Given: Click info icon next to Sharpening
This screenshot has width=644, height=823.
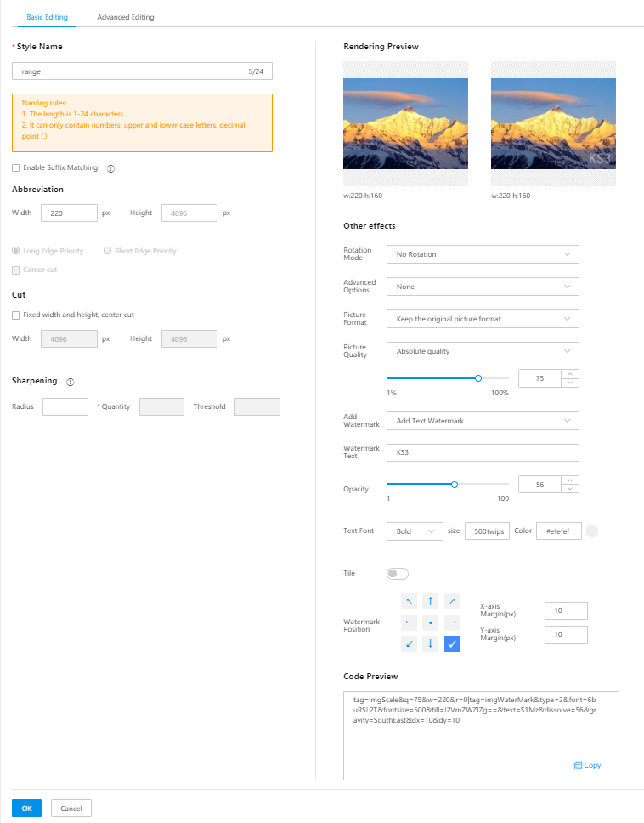Looking at the screenshot, I should tap(71, 382).
